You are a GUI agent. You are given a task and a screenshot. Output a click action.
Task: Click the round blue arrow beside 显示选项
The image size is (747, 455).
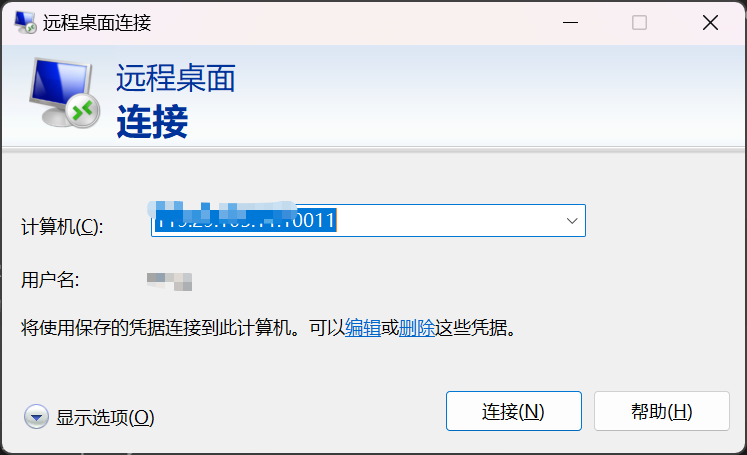(36, 417)
